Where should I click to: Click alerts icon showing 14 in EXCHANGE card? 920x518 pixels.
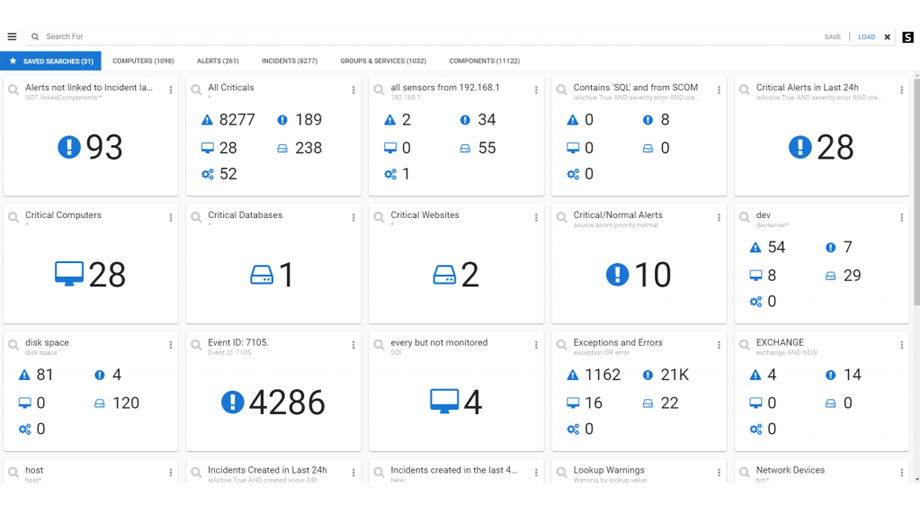[x=831, y=375]
